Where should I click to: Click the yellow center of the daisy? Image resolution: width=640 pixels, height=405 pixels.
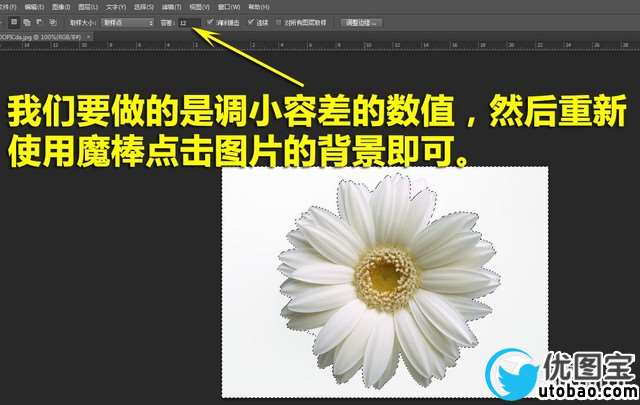click(385, 277)
